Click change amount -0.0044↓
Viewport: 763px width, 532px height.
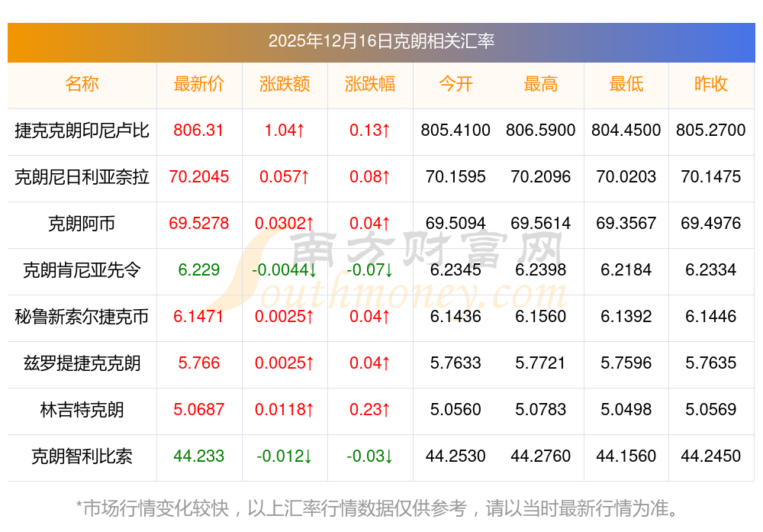click(284, 269)
